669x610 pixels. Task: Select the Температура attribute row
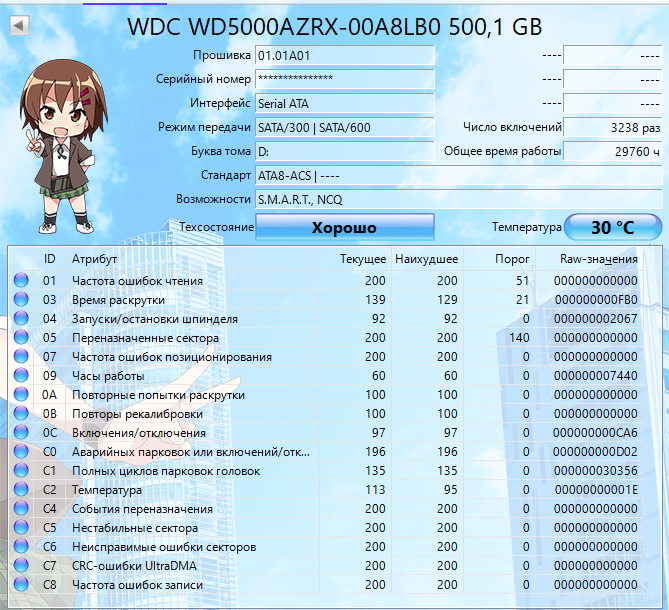[x=326, y=489]
